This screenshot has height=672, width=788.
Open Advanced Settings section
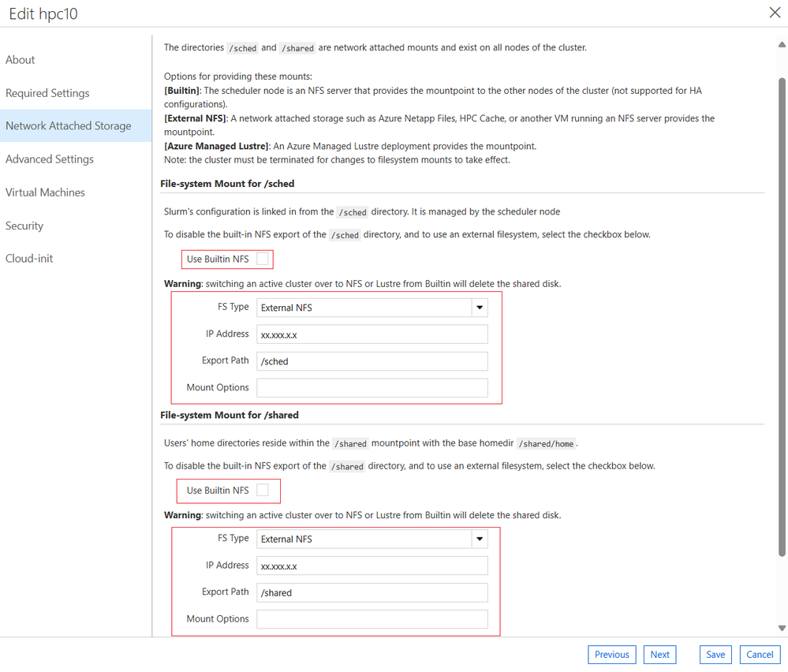coord(49,159)
